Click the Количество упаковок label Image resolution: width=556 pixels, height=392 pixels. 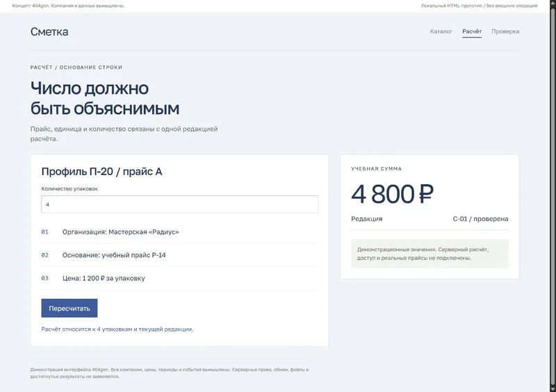coord(69,189)
